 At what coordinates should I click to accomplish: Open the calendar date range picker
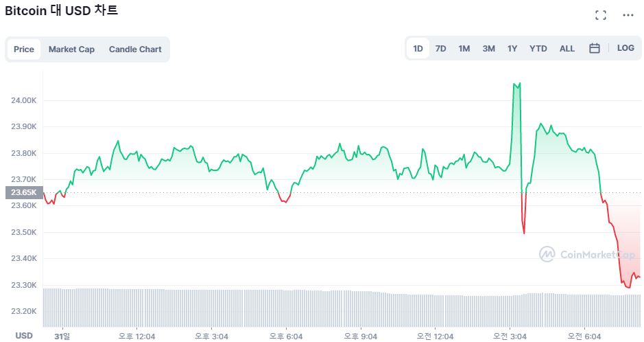595,48
